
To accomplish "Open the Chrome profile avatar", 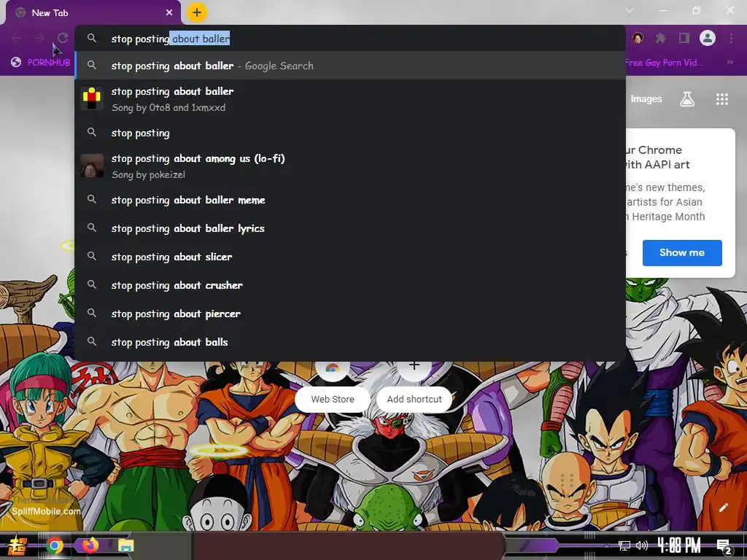I will [708, 38].
